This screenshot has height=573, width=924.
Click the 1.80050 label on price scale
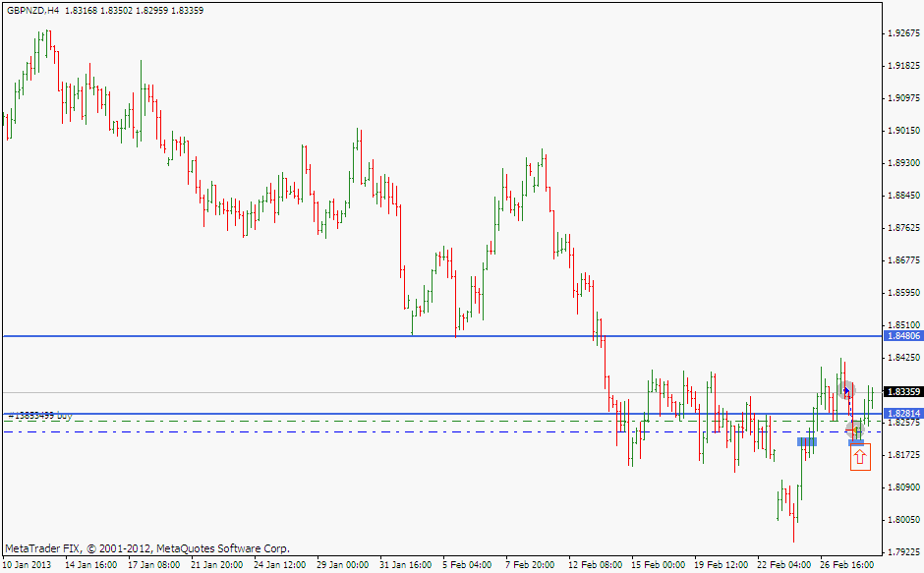point(902,520)
